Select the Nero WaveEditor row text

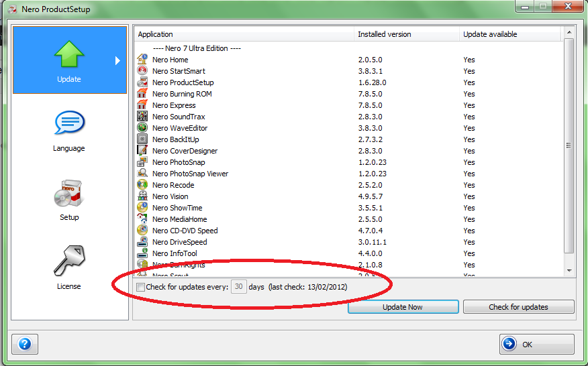180,128
